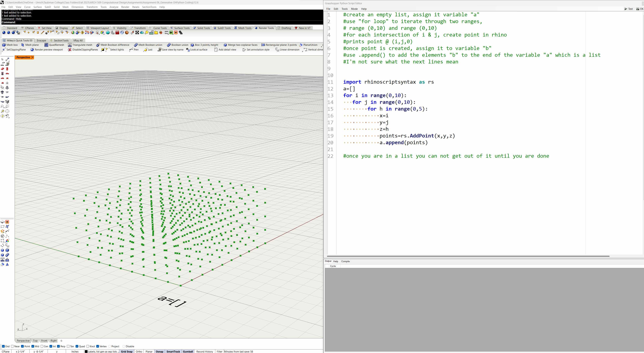Toggle the Cen osnap checkbox
Screen dimensions: 644x353
[x=42, y=346]
